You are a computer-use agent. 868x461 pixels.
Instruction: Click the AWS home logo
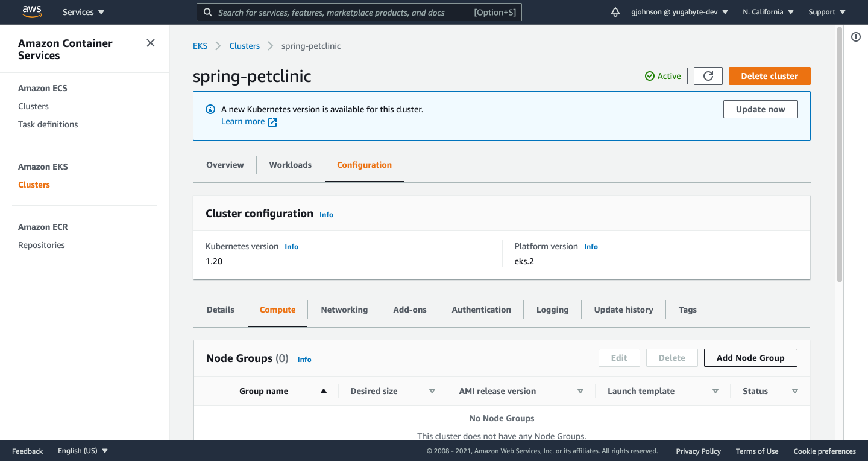click(x=31, y=11)
